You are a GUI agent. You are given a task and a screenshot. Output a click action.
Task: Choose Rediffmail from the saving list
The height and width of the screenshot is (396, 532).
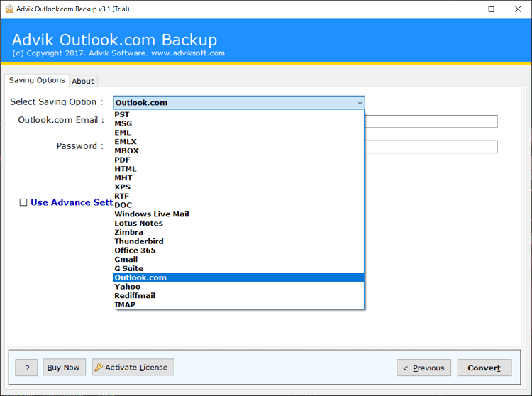point(238,295)
